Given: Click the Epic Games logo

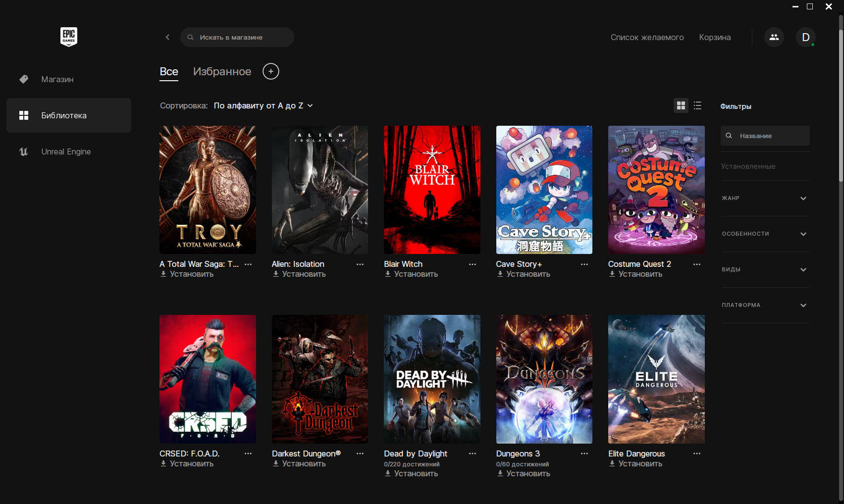Looking at the screenshot, I should (69, 37).
